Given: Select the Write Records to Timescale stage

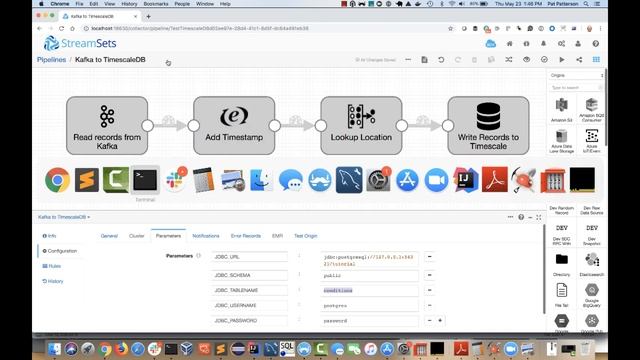Looking at the screenshot, I should 488,125.
